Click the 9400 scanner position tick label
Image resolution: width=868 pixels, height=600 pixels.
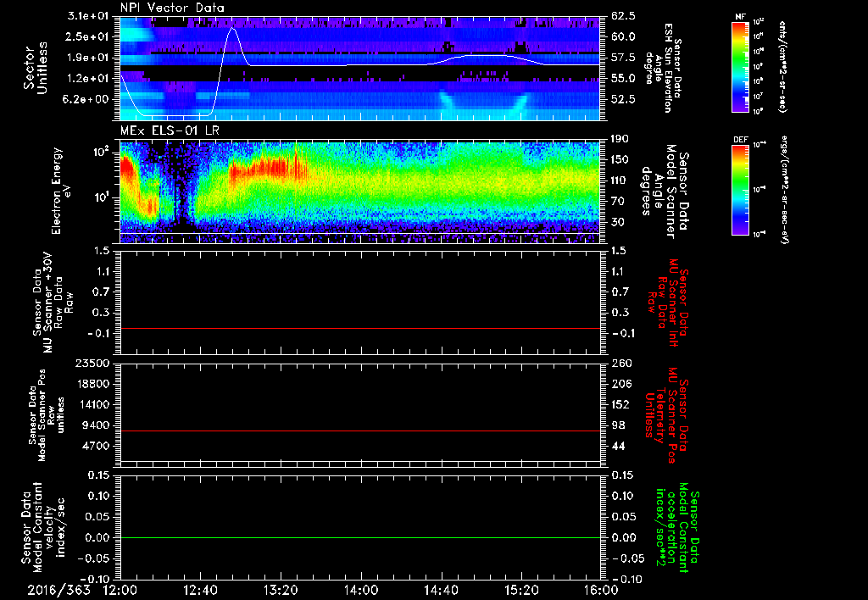coord(97,425)
